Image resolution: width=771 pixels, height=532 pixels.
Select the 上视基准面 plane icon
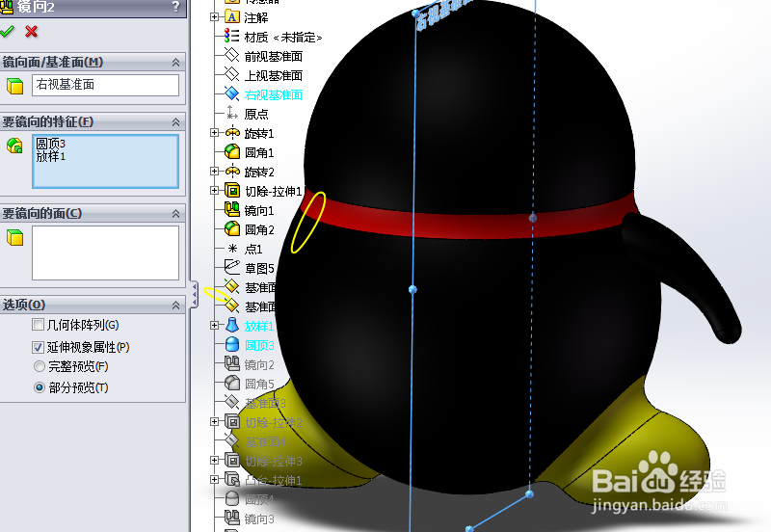pos(232,75)
